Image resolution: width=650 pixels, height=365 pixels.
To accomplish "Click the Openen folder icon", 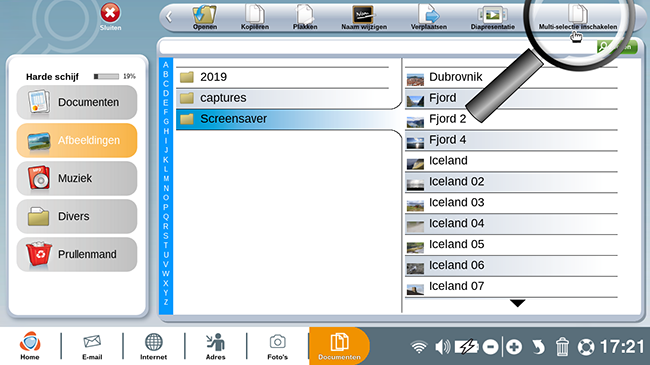I will (204, 15).
